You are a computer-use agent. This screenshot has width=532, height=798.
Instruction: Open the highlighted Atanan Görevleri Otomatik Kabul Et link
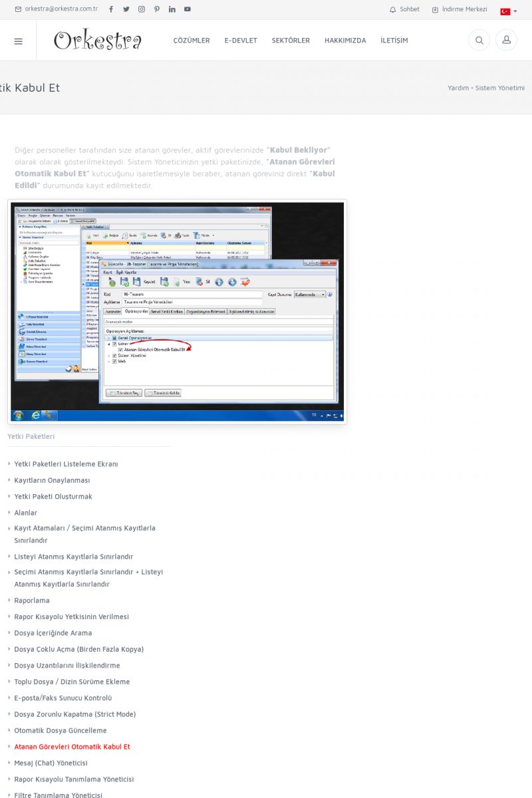[72, 747]
